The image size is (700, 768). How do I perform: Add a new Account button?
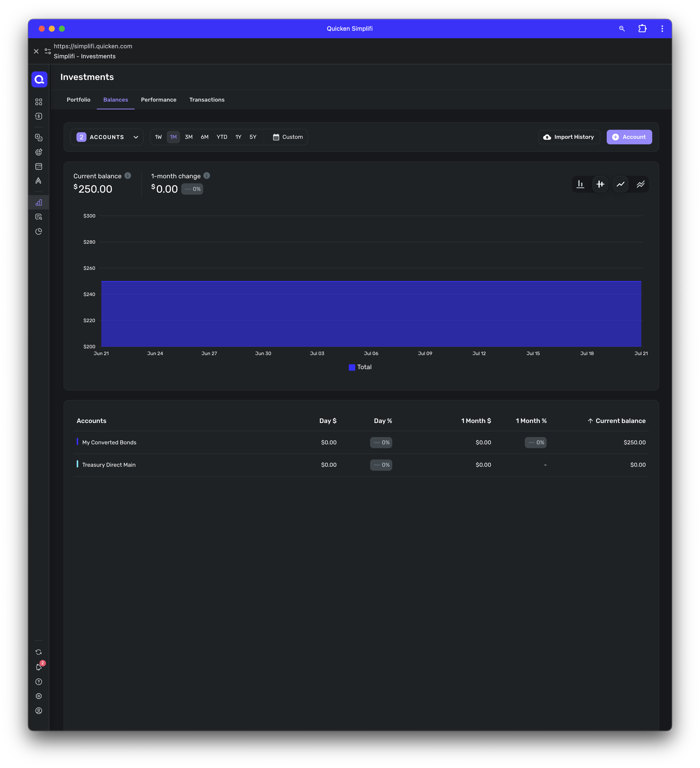[x=629, y=137]
